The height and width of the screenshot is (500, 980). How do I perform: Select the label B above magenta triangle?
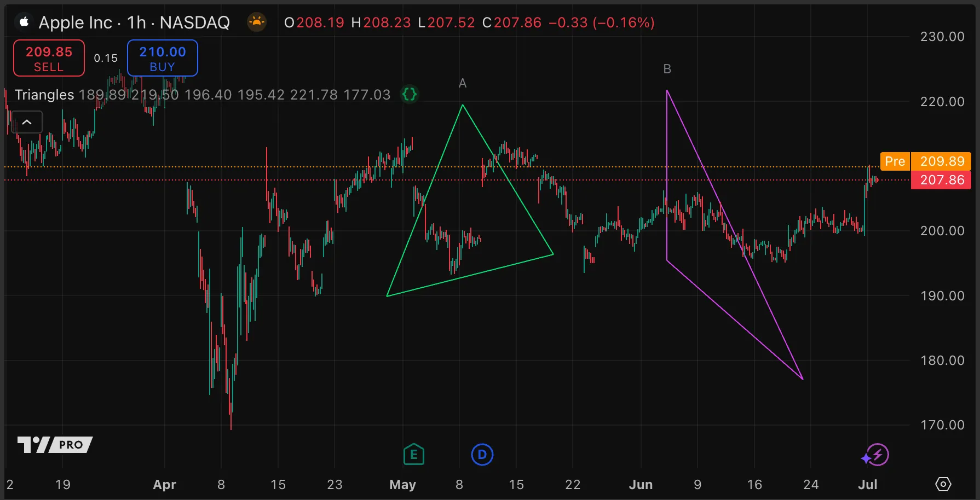[x=667, y=69]
